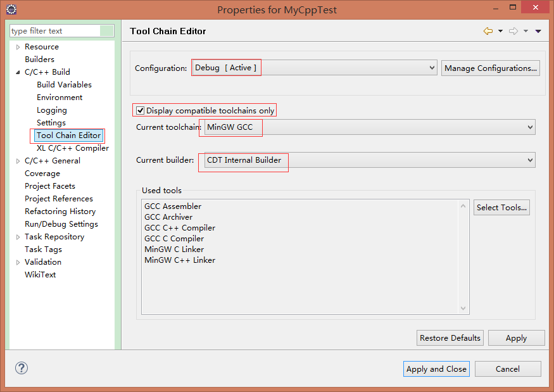Select GCC Assembler in Used tools
Viewport: 554px width, 392px height.
(x=173, y=206)
